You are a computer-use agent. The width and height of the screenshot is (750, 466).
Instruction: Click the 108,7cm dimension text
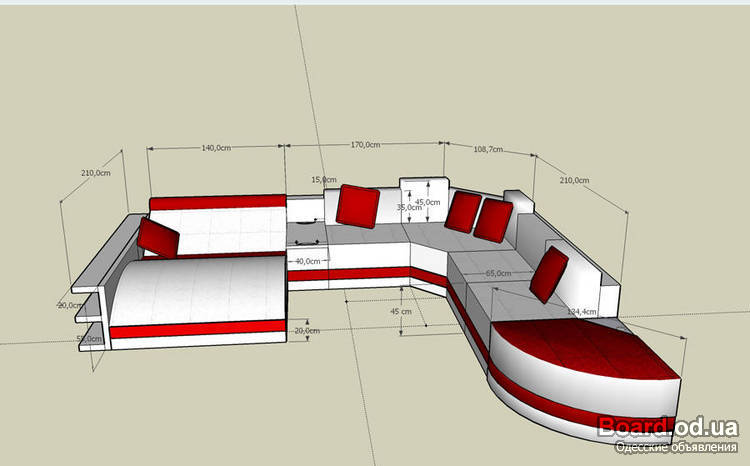coord(487,150)
